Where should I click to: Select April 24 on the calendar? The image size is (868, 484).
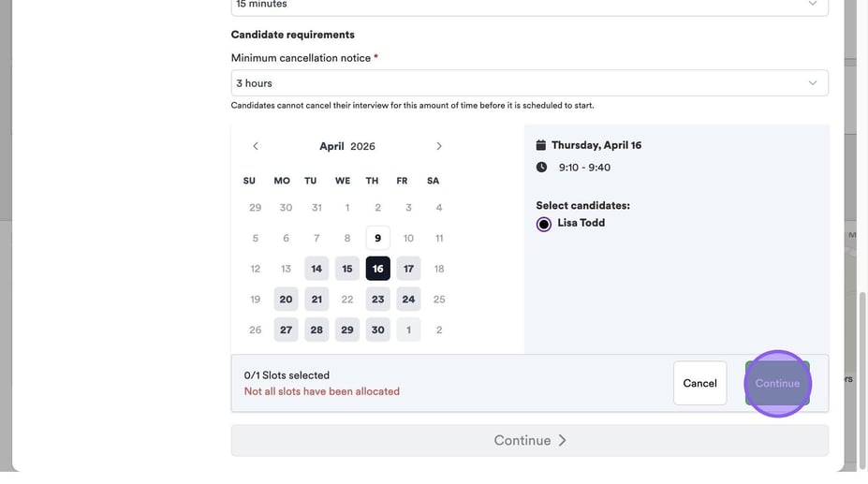[x=408, y=300]
